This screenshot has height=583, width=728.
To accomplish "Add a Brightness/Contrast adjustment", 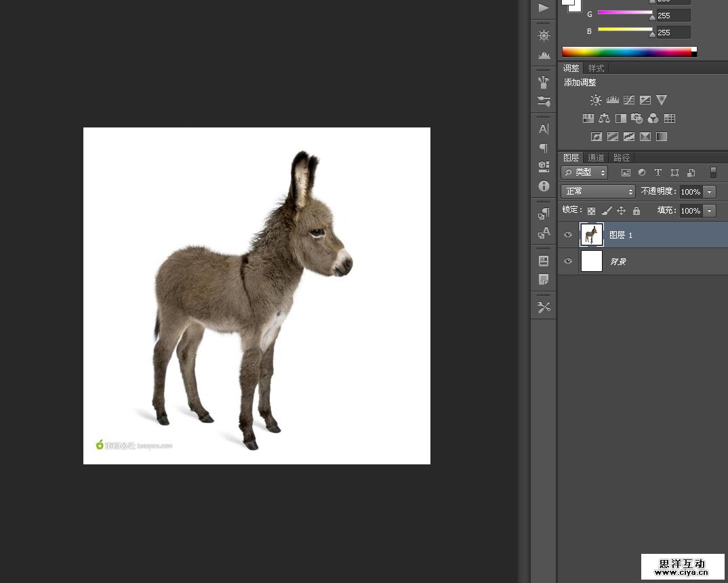I will [x=596, y=100].
